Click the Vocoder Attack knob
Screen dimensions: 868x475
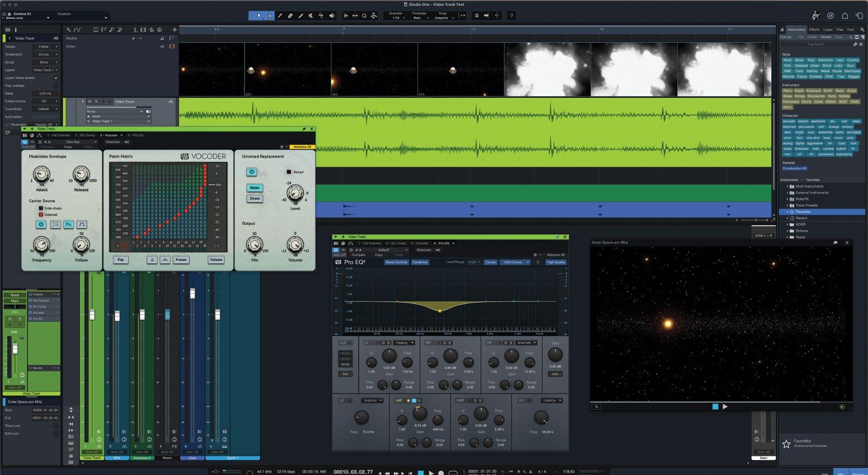tap(41, 175)
